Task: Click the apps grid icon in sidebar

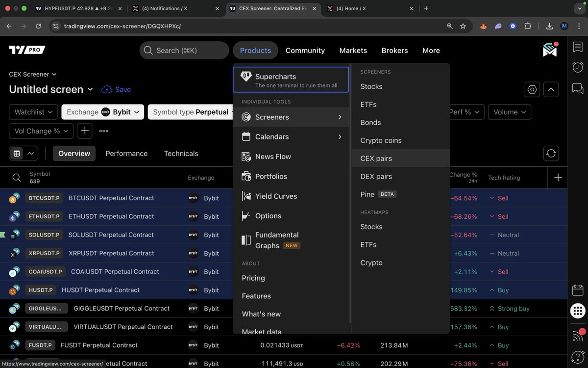Action: [x=578, y=311]
